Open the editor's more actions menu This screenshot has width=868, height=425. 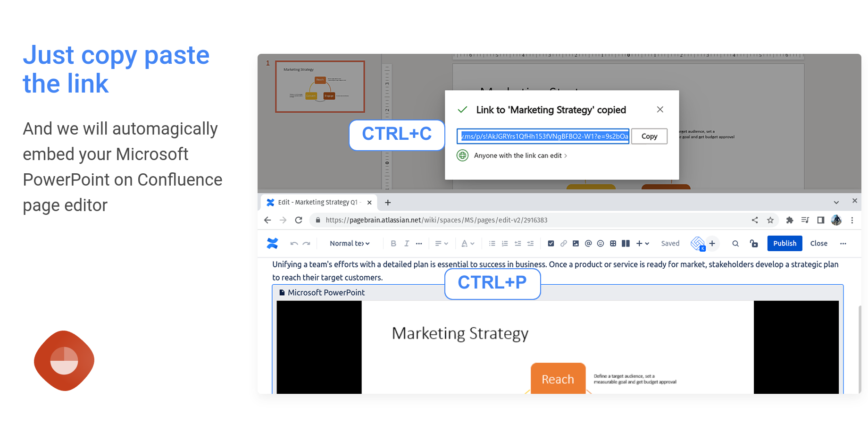coord(843,244)
